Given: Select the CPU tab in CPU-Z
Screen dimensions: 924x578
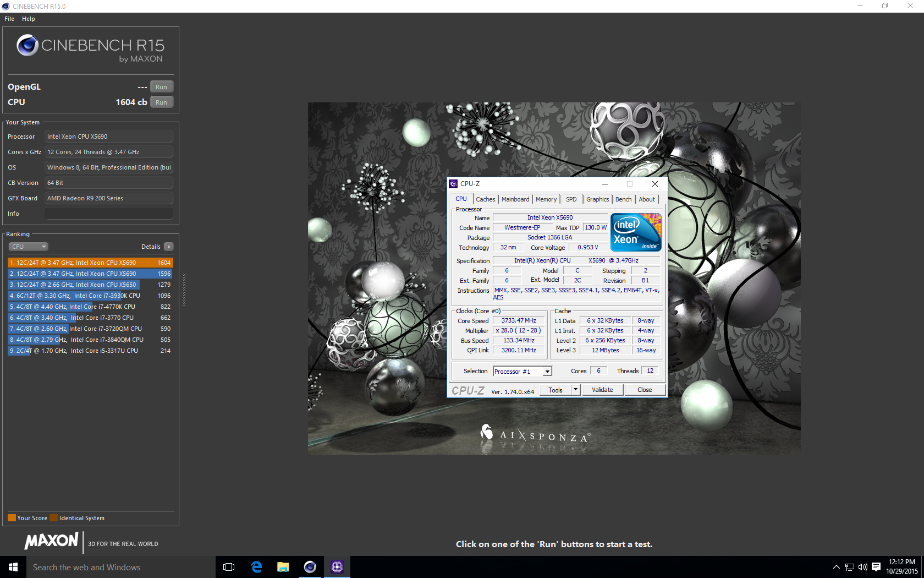Looking at the screenshot, I should (461, 199).
